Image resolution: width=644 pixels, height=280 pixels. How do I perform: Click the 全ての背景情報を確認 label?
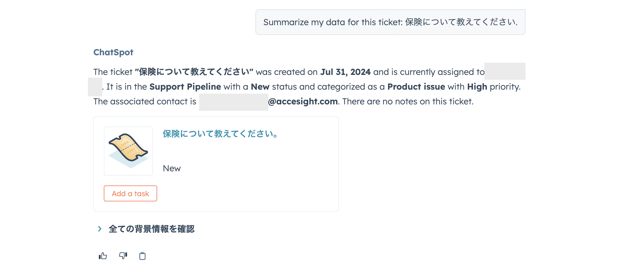[x=152, y=229]
